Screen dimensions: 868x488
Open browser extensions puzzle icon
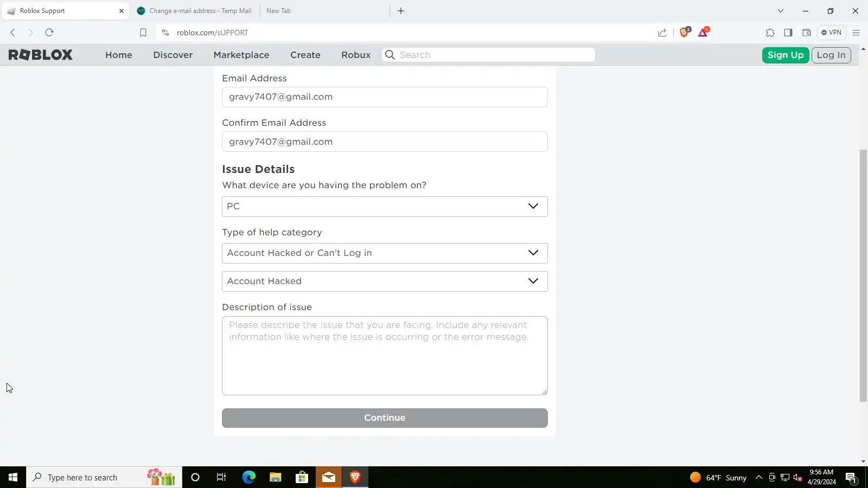(770, 33)
